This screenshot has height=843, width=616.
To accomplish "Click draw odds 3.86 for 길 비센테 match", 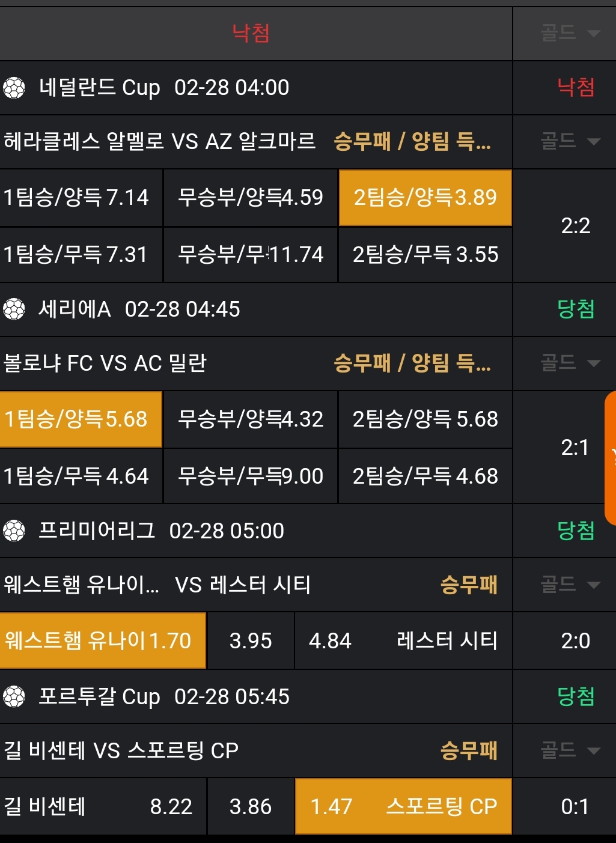I will coord(251,806).
